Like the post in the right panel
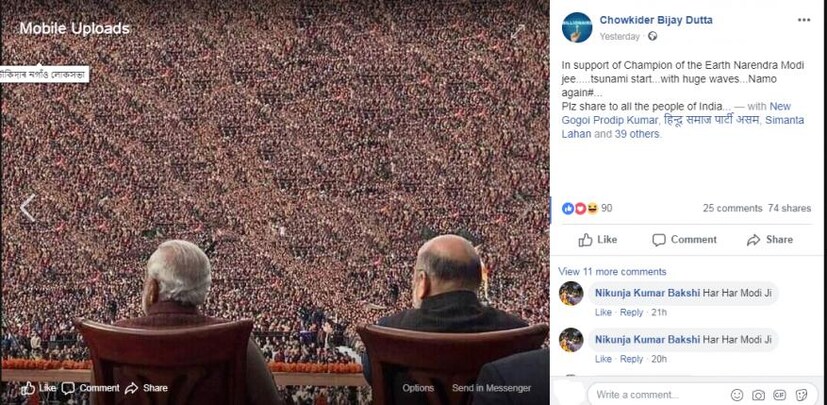 click(x=598, y=240)
